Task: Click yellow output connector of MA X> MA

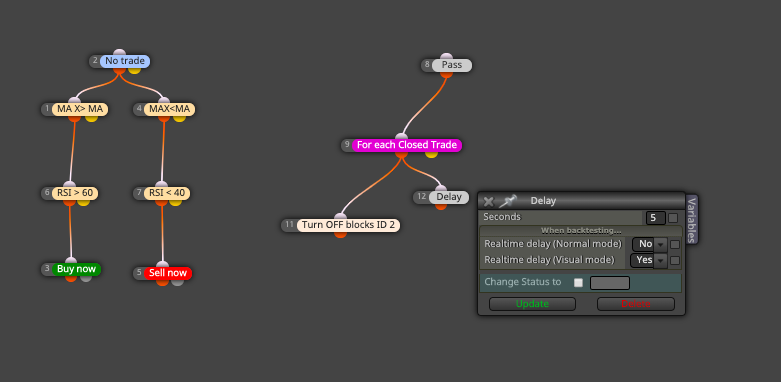Action: tap(91, 118)
